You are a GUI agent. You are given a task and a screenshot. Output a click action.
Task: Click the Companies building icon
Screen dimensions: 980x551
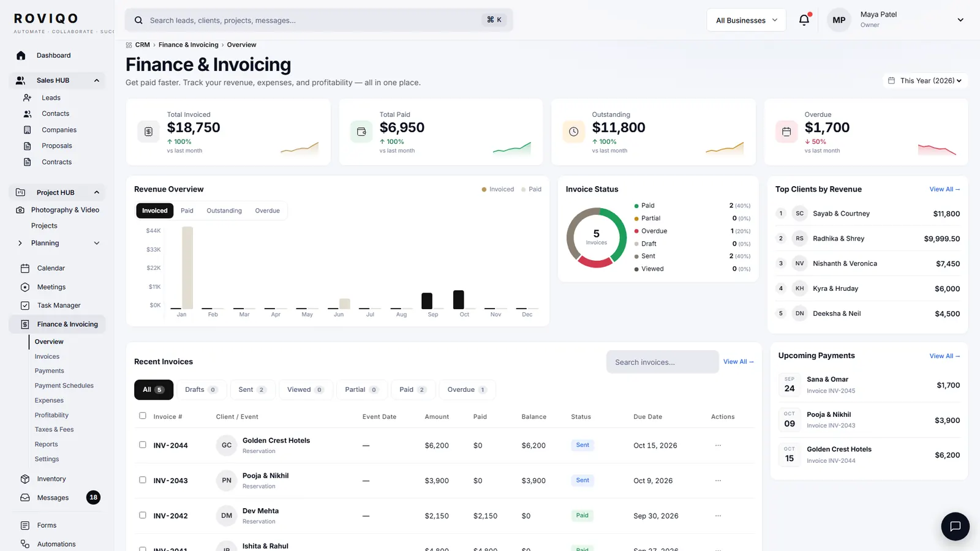pos(27,130)
